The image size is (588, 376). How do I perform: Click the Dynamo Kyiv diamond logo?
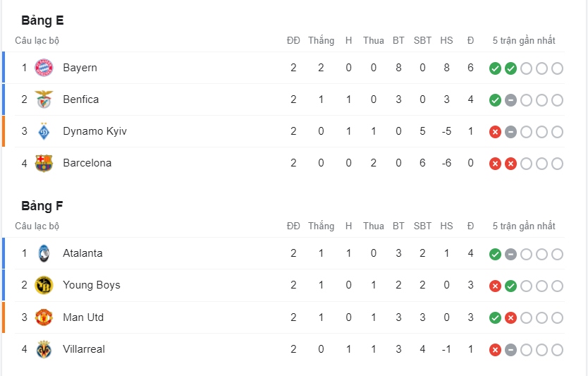pyautogui.click(x=44, y=131)
